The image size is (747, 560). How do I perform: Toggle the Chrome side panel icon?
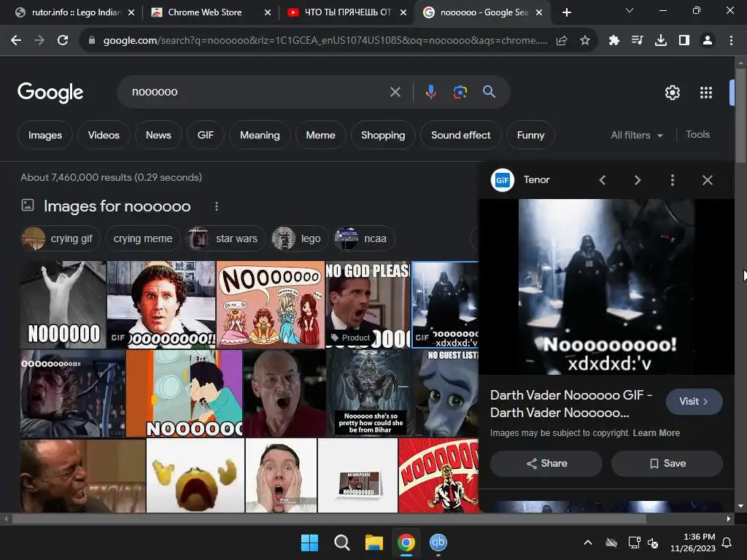coord(684,41)
